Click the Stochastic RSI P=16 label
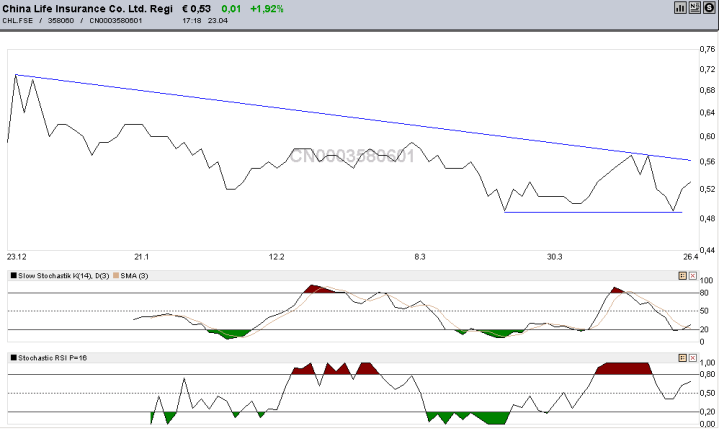 pos(52,358)
